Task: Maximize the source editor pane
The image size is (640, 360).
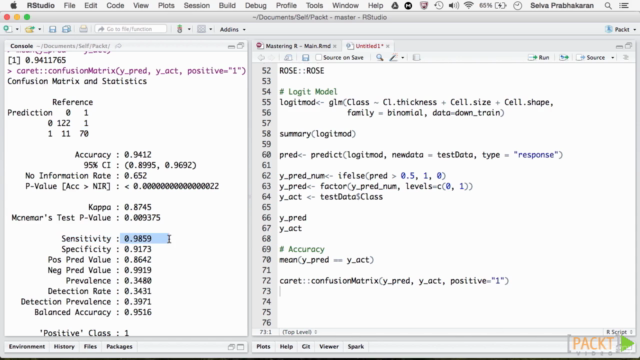Action: coord(629,46)
